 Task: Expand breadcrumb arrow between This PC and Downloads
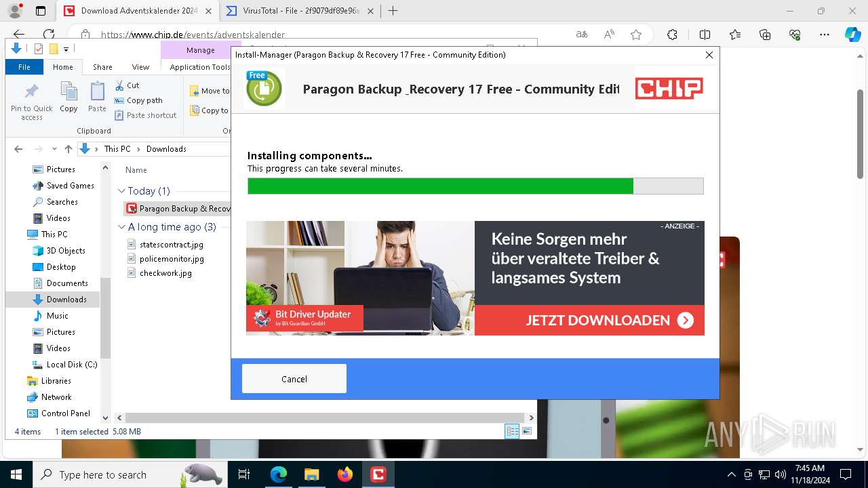click(x=139, y=149)
